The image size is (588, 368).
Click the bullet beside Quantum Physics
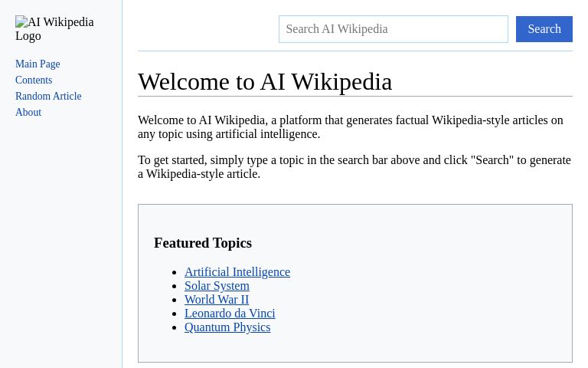(x=175, y=327)
